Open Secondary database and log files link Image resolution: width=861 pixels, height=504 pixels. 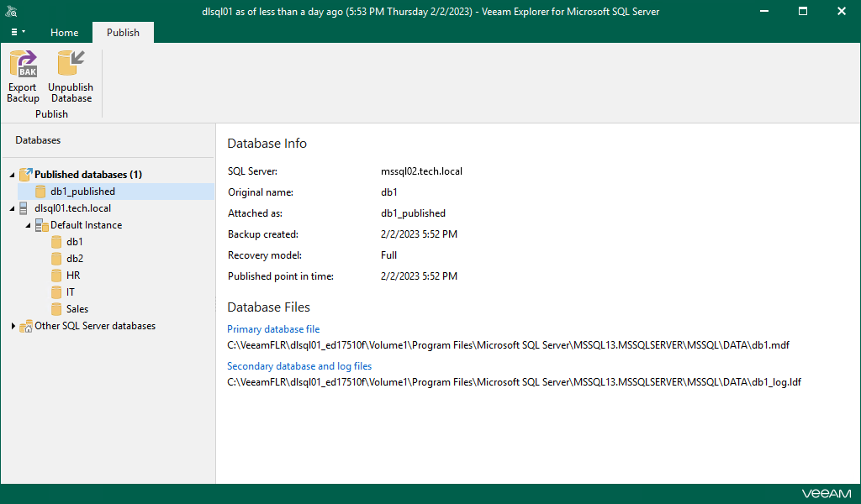pos(299,366)
